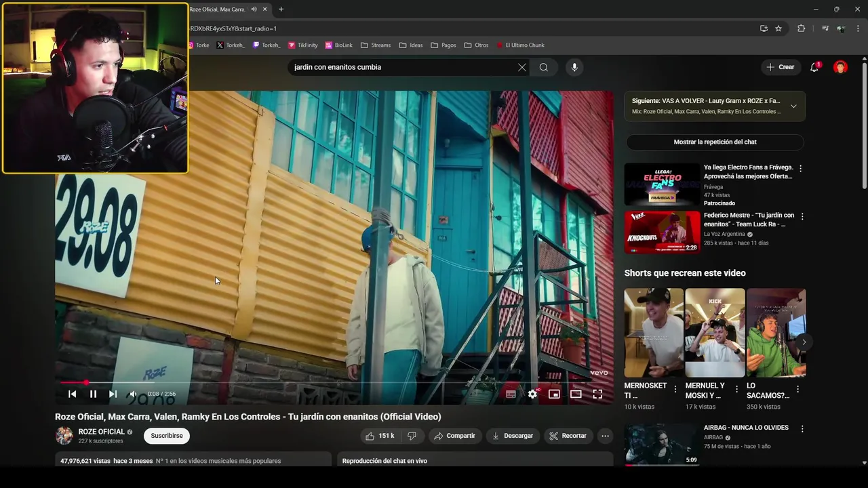Open a new browser tab

(281, 9)
